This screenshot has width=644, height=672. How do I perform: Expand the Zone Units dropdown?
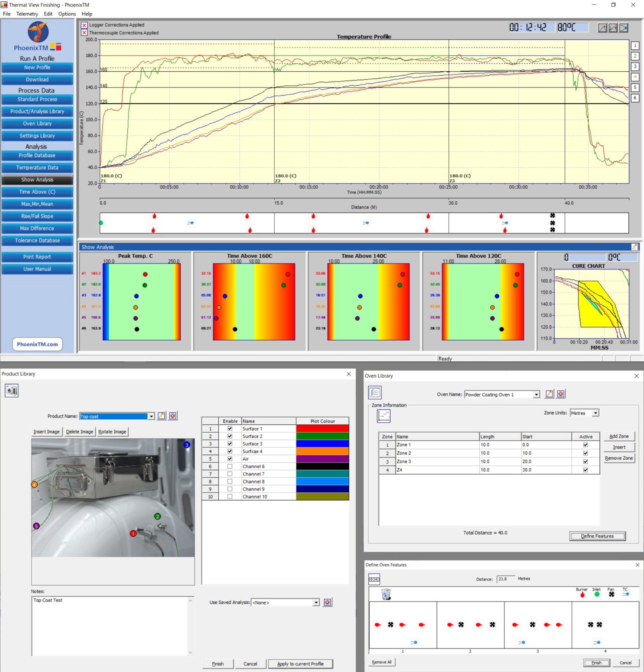[x=595, y=413]
